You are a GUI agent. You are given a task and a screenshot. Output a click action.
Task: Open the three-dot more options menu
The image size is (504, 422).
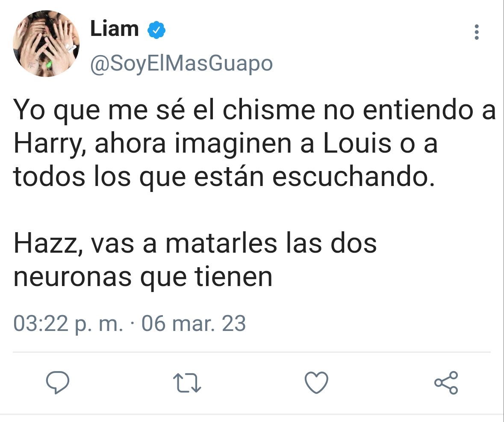[x=477, y=32]
